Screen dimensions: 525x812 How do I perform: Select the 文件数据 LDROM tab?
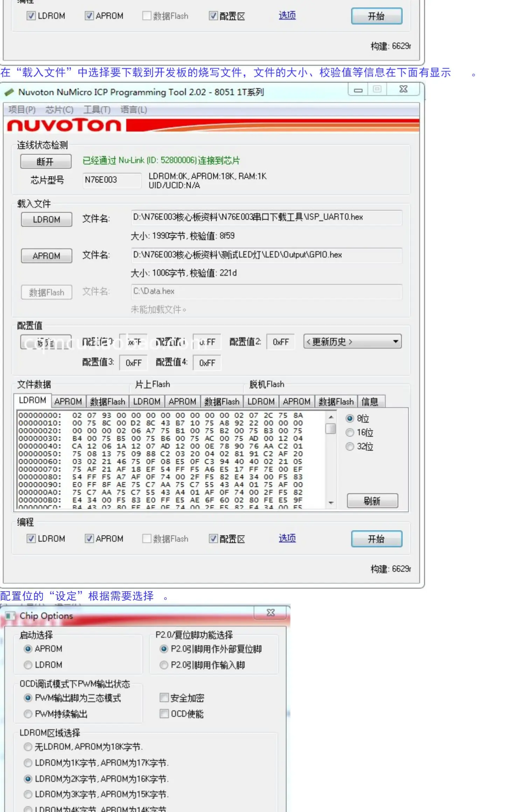click(33, 401)
